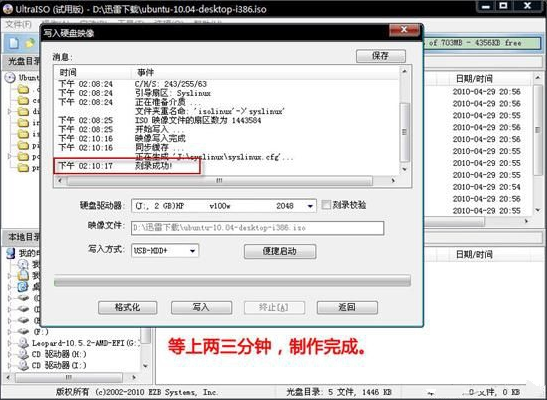Click upper 日期/时间 column header in disc pane
Screen dimensions: 547x400
[x=474, y=79]
